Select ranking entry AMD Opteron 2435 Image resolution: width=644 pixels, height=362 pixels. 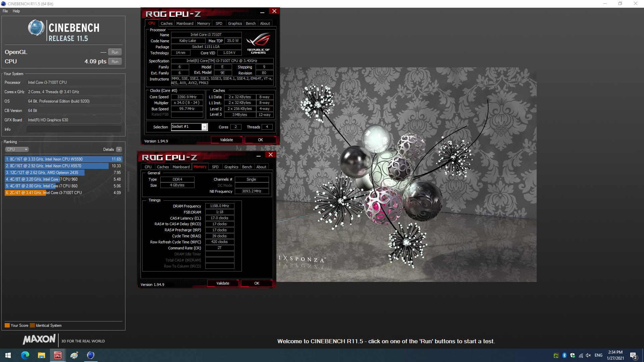63,173
